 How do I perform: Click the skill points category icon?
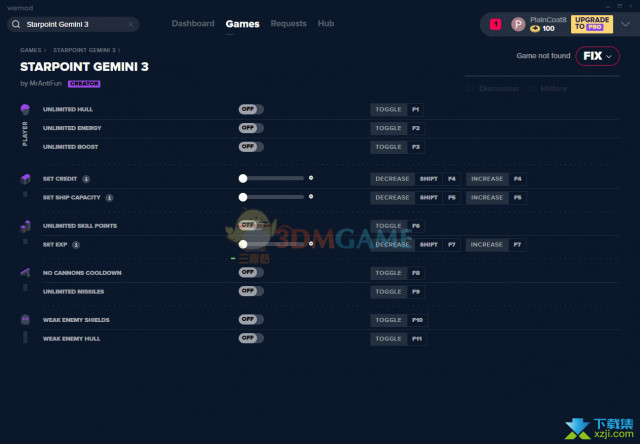[x=25, y=226]
